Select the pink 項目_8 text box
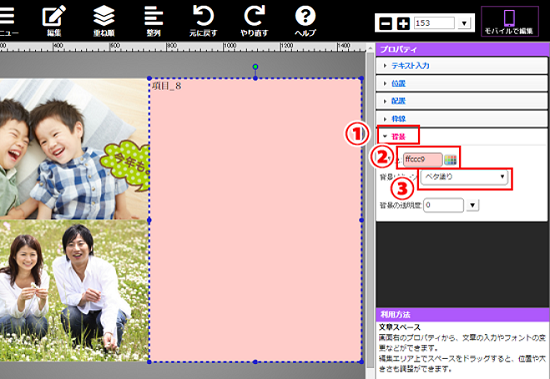550x379 pixels. point(255,220)
